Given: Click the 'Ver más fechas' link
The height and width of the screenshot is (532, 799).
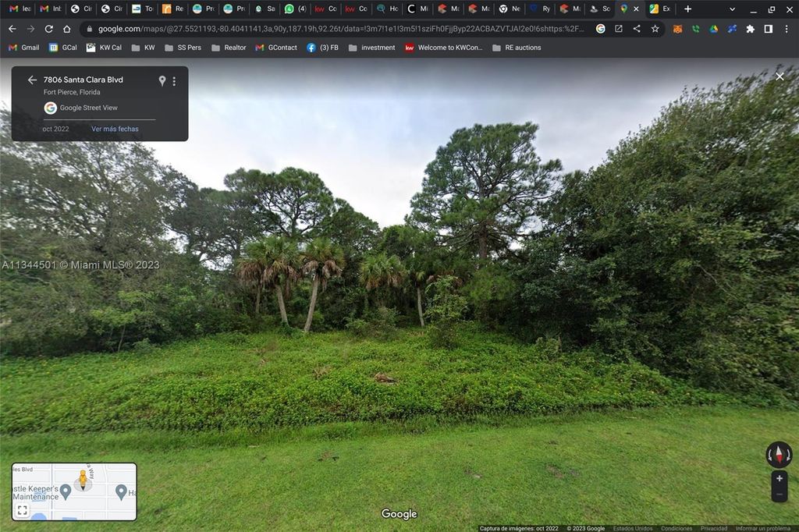Looking at the screenshot, I should [x=115, y=129].
